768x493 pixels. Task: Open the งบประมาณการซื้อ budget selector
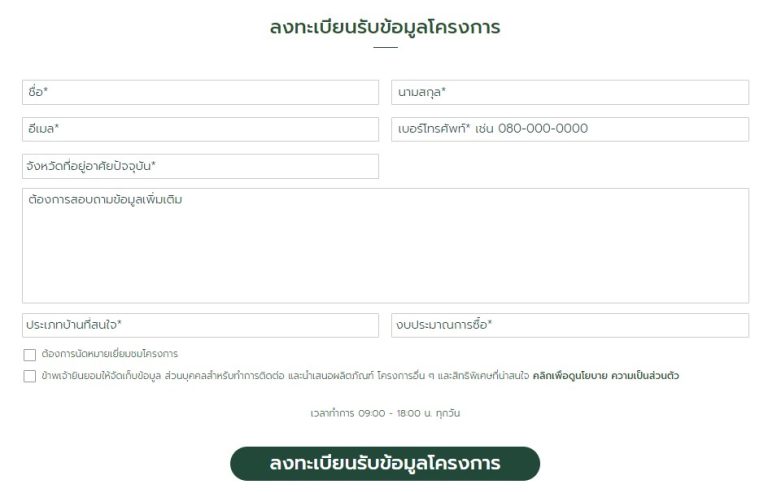(570, 325)
